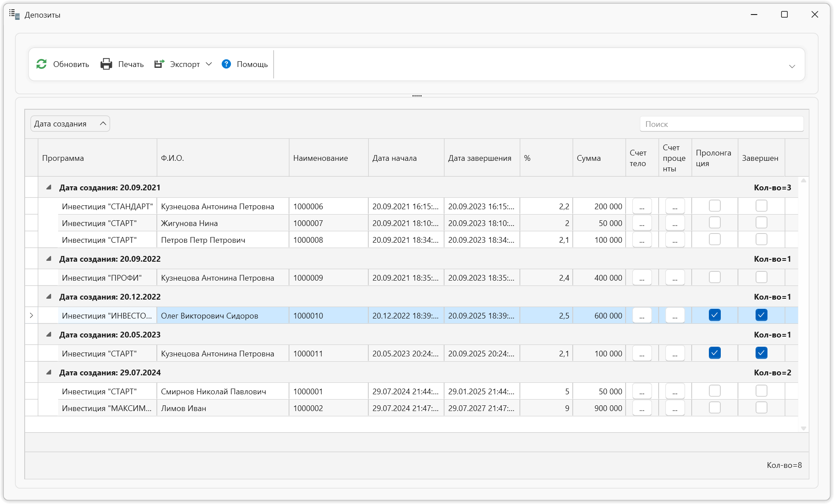Image resolution: width=834 pixels, height=504 pixels.
Task: Select cell Смирнов Николай Павлович
Action: (223, 391)
